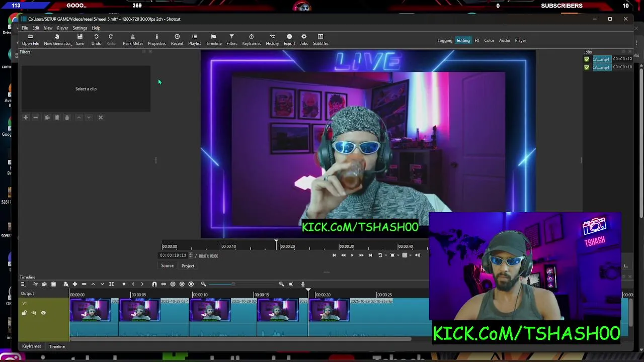Deselect filter with the X icon

click(x=101, y=117)
